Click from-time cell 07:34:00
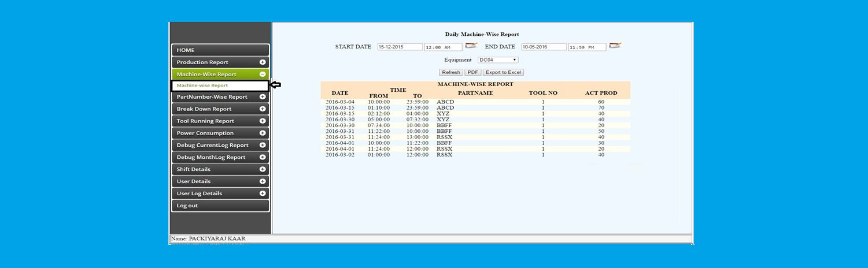 pyautogui.click(x=379, y=125)
